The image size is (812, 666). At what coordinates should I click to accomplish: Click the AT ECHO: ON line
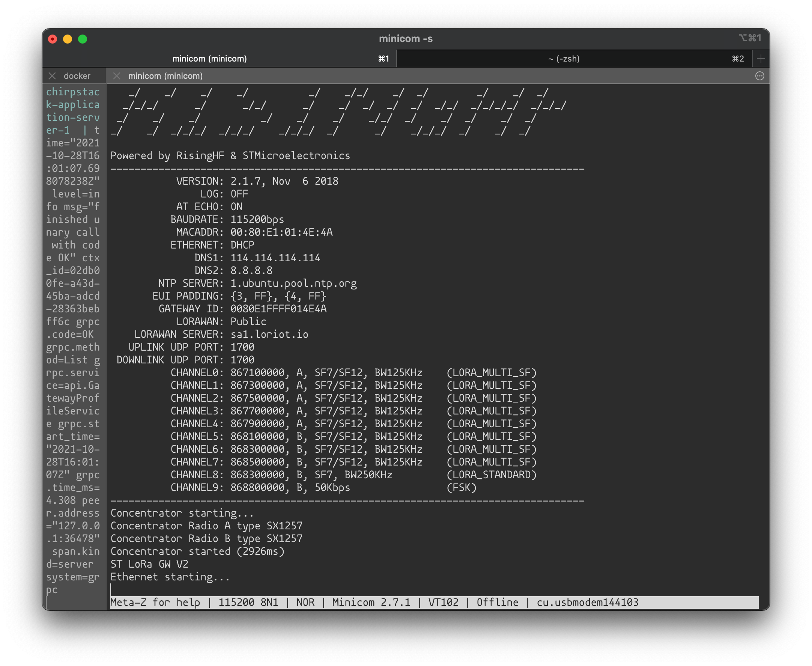pyautogui.click(x=209, y=207)
